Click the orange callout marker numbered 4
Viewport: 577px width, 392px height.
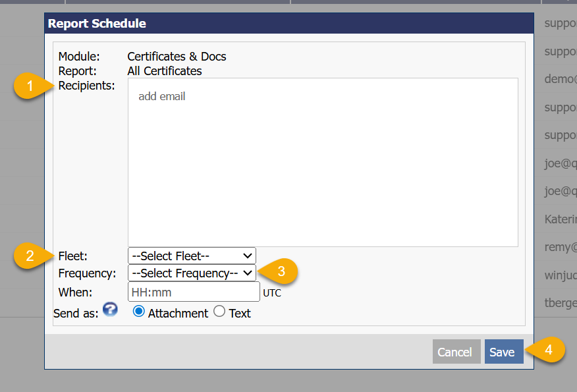pos(547,350)
